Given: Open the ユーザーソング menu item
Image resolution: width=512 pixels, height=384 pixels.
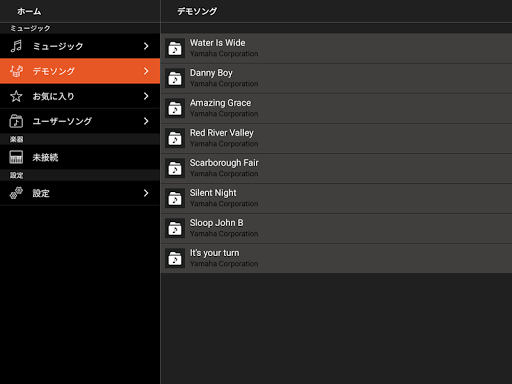Looking at the screenshot, I should (80, 121).
